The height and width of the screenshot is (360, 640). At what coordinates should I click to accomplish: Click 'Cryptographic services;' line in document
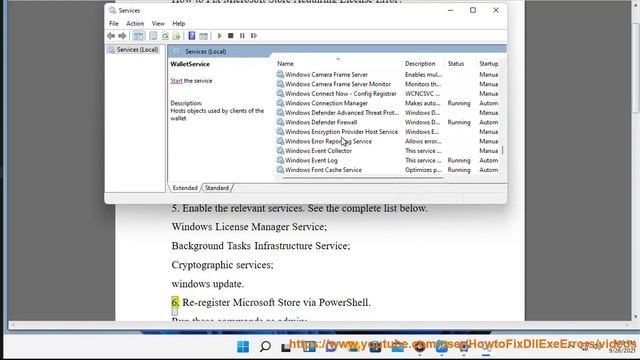222,265
